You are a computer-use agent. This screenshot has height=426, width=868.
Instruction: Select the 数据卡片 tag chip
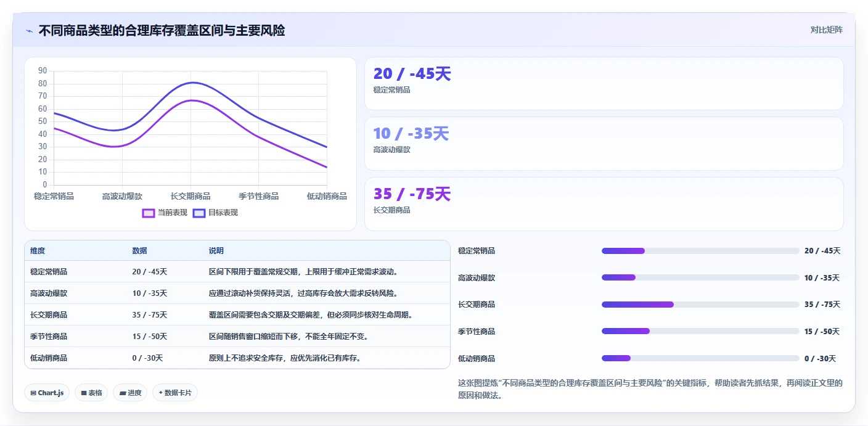point(175,393)
